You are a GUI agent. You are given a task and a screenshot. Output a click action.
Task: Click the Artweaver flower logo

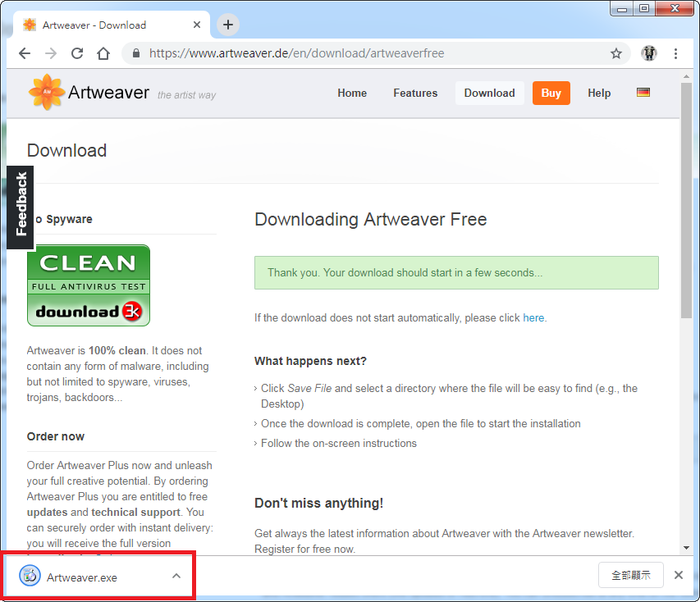pos(46,92)
